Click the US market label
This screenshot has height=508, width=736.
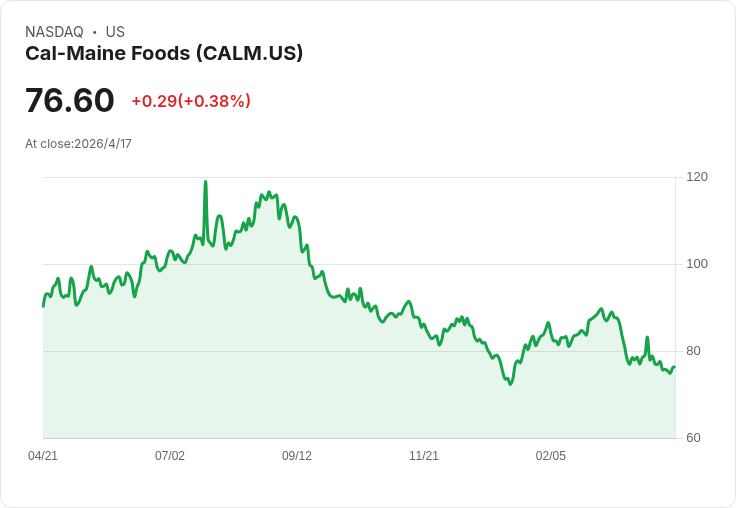tap(115, 32)
